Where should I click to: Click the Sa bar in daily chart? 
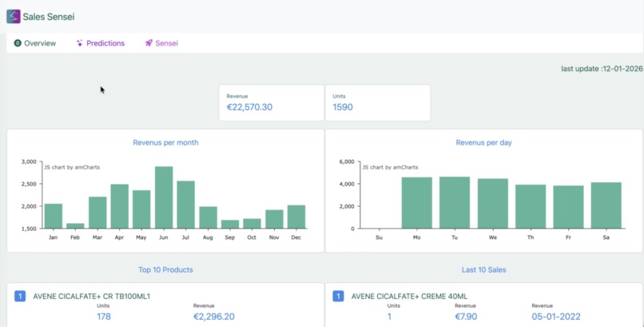coord(606,205)
